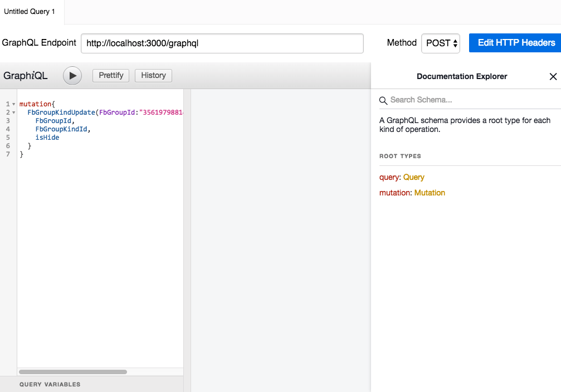The height and width of the screenshot is (392, 561).
Task: Close the Documentation Explorer panel
Action: coord(553,77)
